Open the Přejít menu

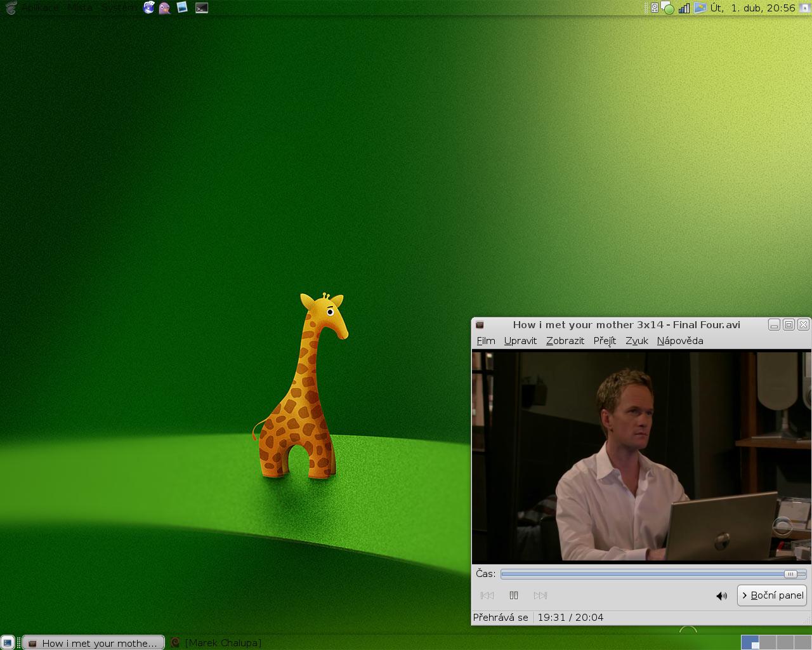pyautogui.click(x=605, y=341)
